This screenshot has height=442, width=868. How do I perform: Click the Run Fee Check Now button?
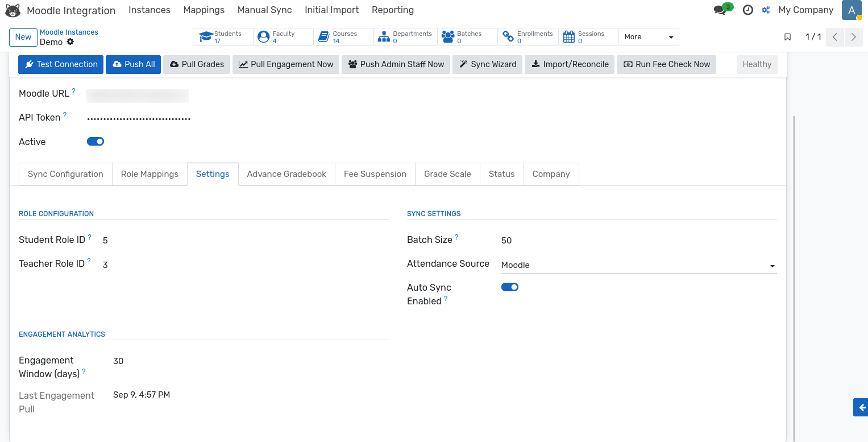coord(667,64)
